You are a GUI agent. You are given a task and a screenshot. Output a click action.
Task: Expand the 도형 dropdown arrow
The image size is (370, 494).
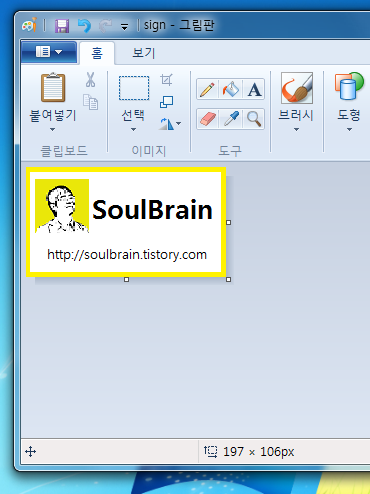tap(349, 129)
